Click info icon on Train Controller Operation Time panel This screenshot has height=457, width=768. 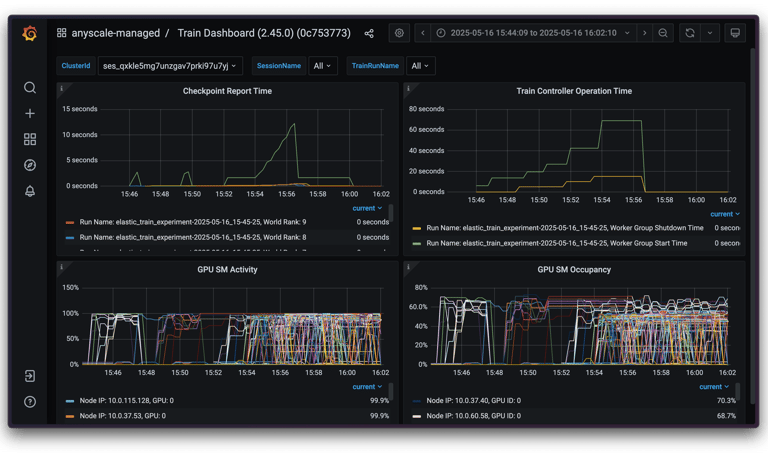click(408, 88)
